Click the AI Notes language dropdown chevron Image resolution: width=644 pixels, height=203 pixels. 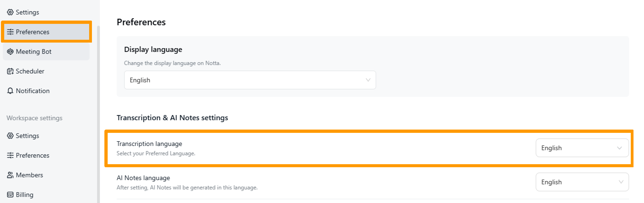pos(621,182)
